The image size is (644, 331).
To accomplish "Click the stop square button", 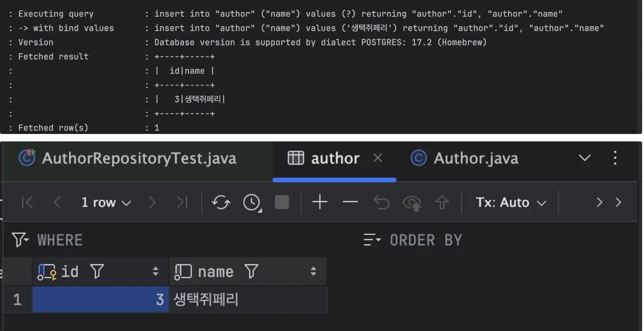I will point(282,203).
